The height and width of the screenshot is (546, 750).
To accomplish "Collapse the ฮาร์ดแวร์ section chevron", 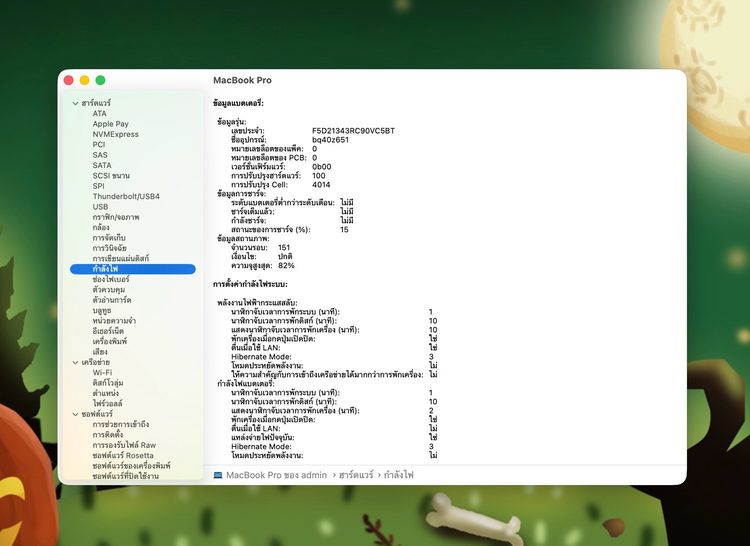I will click(x=75, y=103).
